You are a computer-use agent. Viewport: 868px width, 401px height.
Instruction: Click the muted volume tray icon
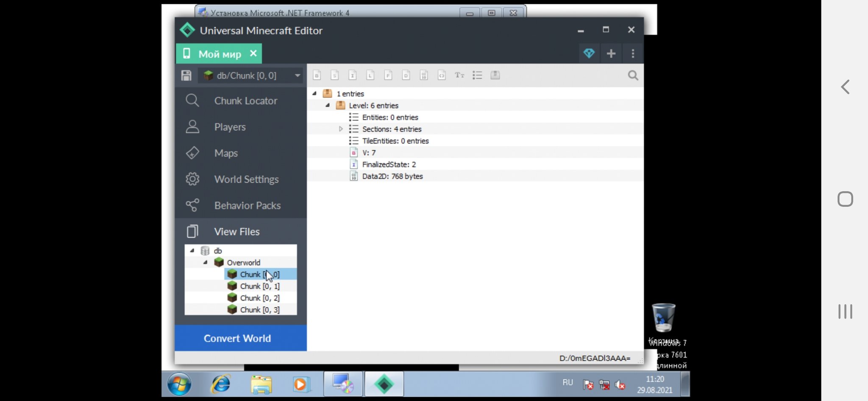[x=620, y=384]
